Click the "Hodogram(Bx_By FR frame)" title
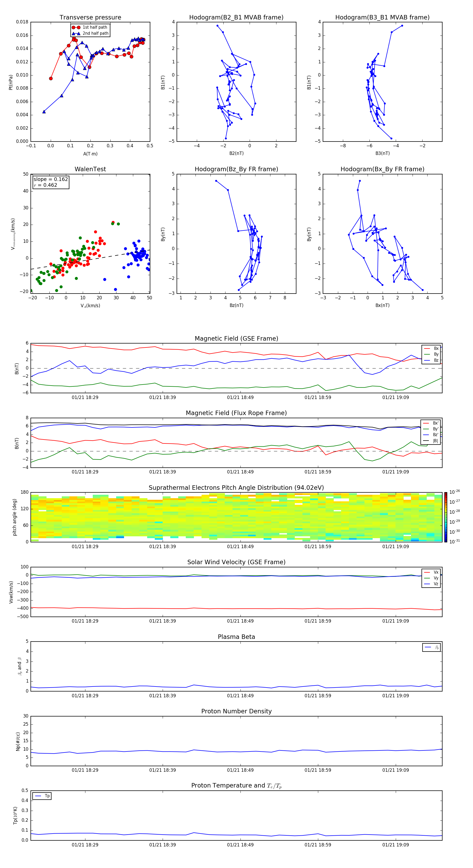 click(382, 169)
